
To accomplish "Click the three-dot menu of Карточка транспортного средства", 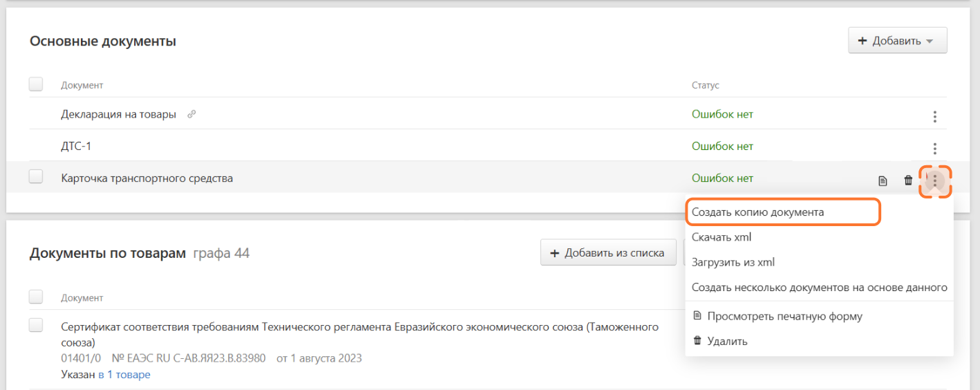I will (935, 181).
